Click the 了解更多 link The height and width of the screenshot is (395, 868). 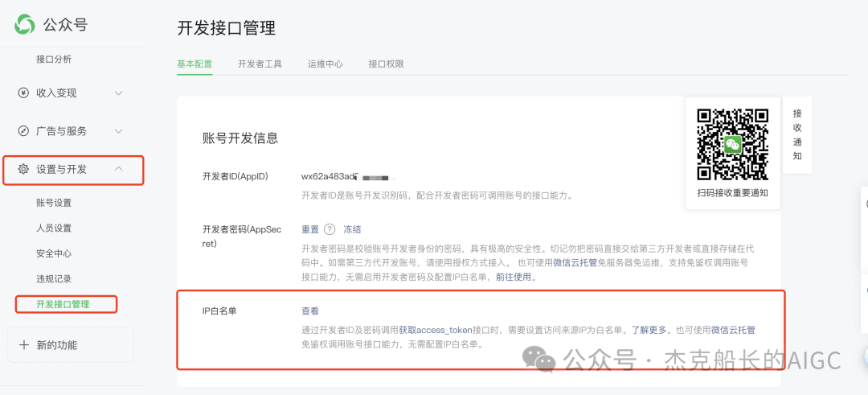649,330
